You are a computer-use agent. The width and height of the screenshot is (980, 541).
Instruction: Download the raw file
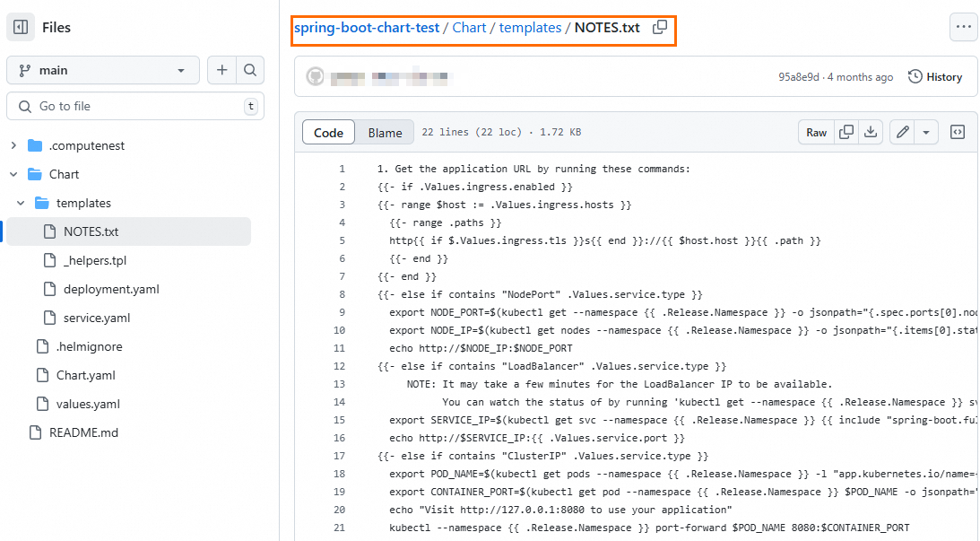coord(870,133)
